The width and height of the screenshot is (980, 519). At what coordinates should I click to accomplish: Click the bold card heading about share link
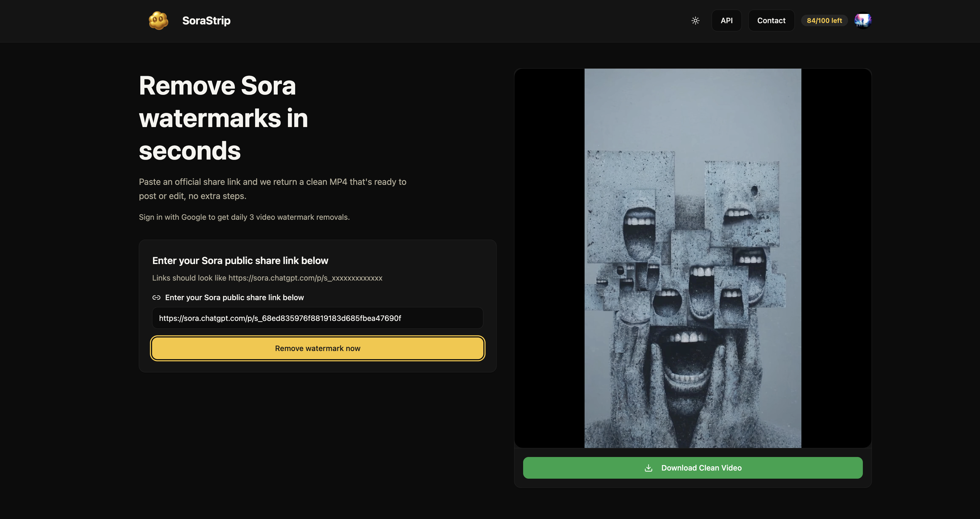pyautogui.click(x=240, y=260)
